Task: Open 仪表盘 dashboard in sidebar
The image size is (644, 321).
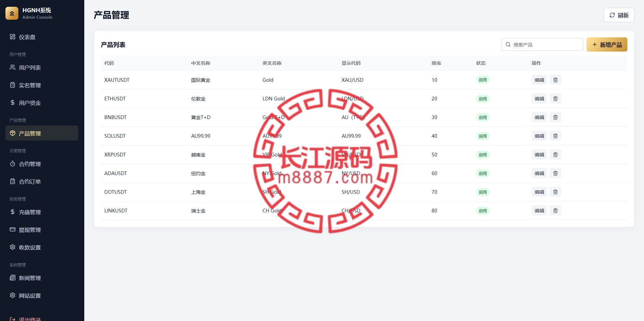Action: 42,37
